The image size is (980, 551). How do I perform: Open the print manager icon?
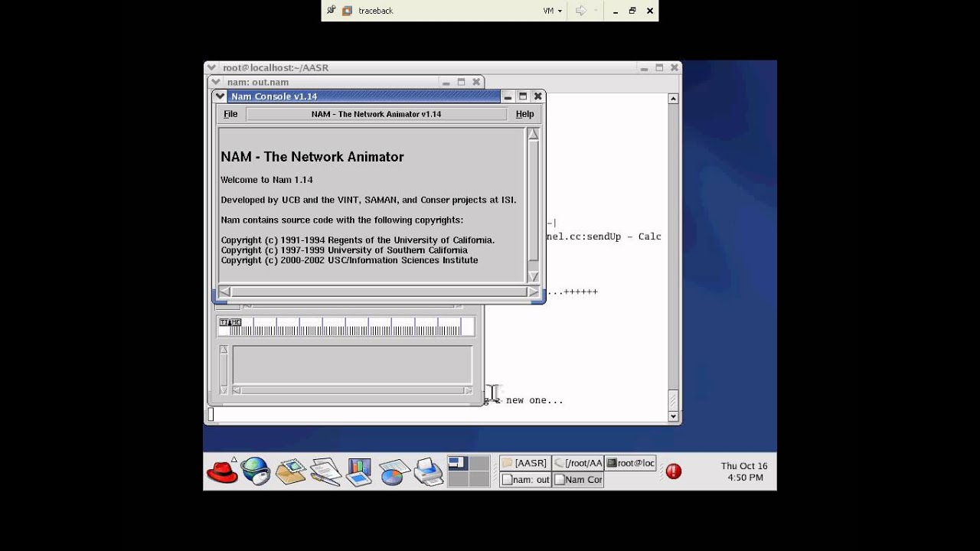tap(428, 471)
